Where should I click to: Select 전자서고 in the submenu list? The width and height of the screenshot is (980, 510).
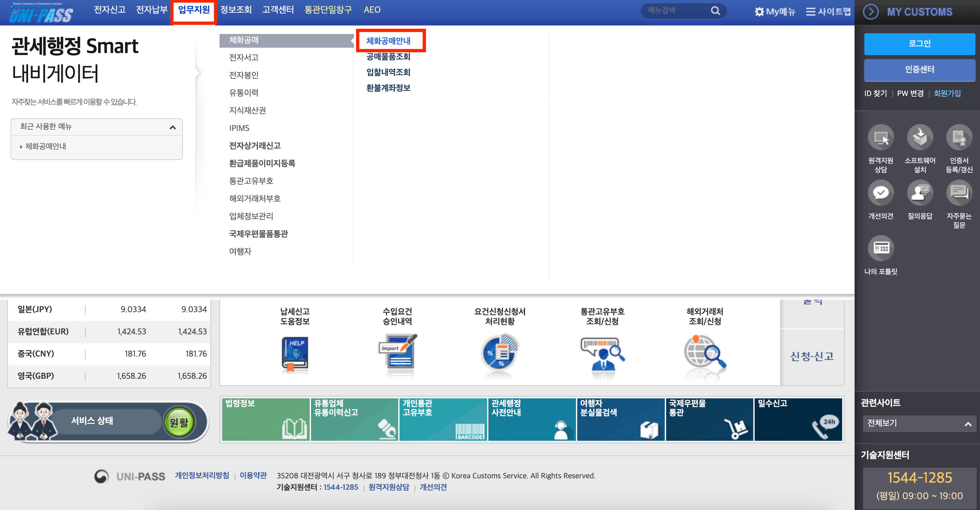click(x=244, y=57)
